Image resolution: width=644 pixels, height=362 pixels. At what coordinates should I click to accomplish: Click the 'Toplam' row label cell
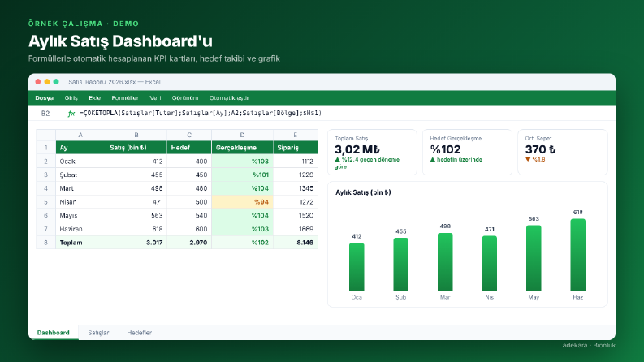[x=80, y=243]
